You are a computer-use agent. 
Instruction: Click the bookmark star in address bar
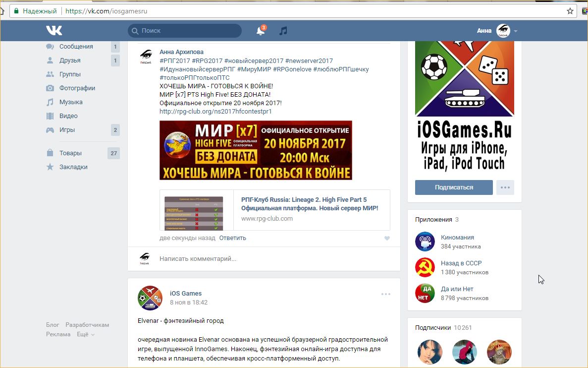coord(570,11)
